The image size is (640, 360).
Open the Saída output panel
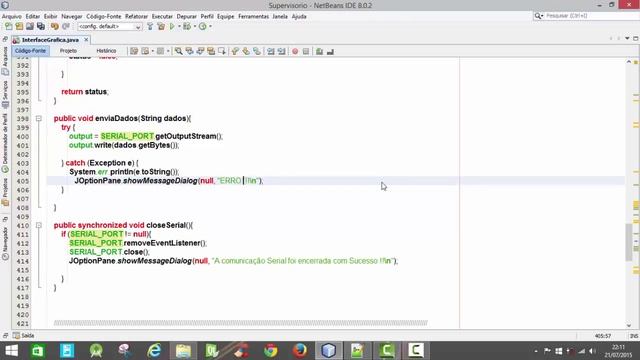point(24,336)
